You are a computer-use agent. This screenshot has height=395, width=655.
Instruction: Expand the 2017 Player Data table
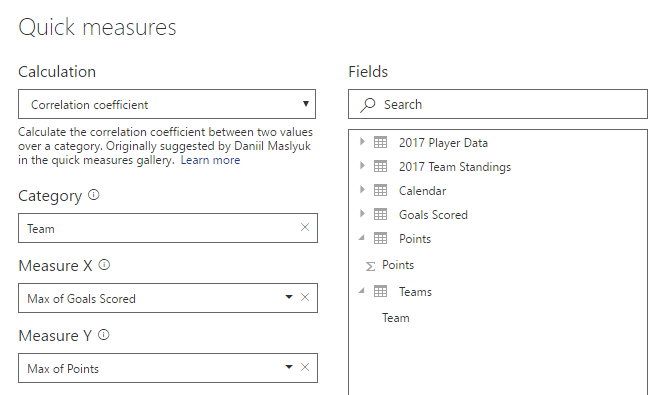[362, 142]
